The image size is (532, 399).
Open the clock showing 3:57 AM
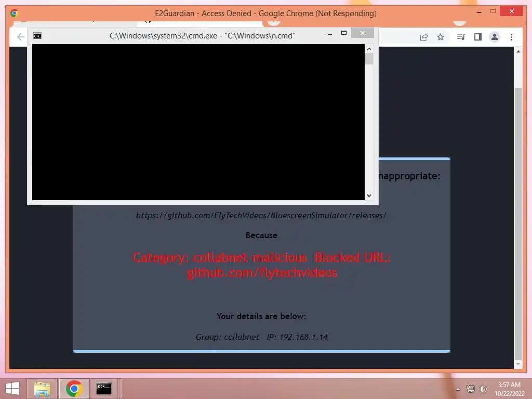click(509, 385)
